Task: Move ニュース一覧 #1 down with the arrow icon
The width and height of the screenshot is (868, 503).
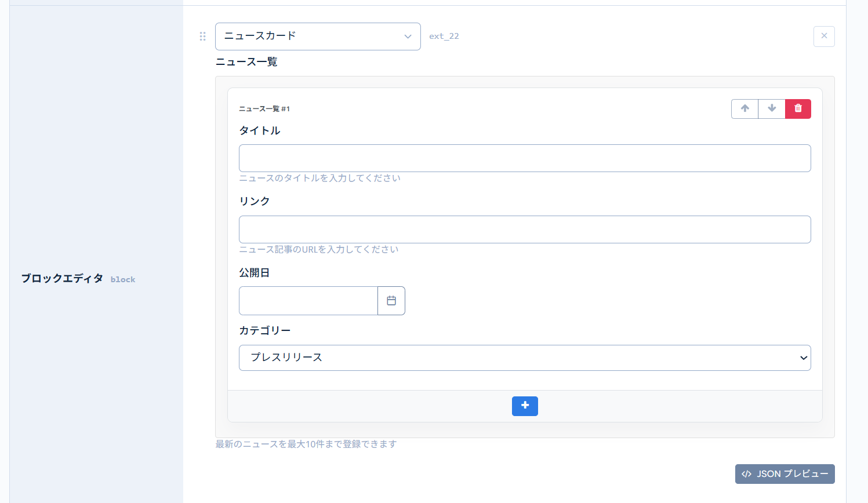Action: pos(771,108)
